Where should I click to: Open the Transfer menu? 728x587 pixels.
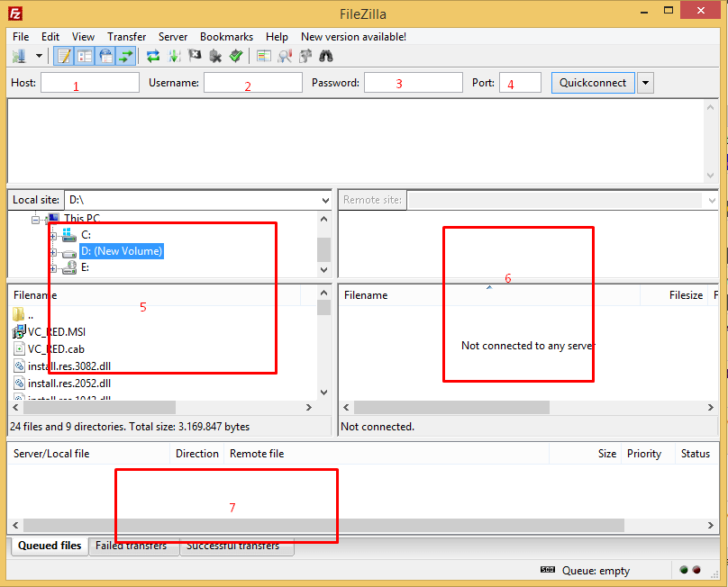126,37
